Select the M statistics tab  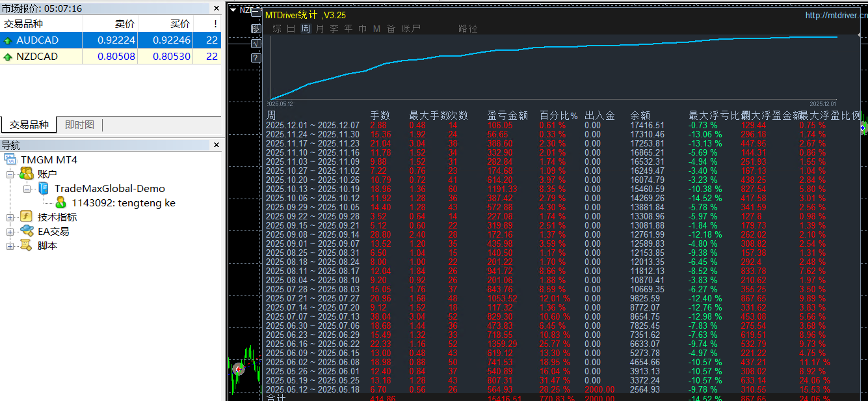[376, 29]
